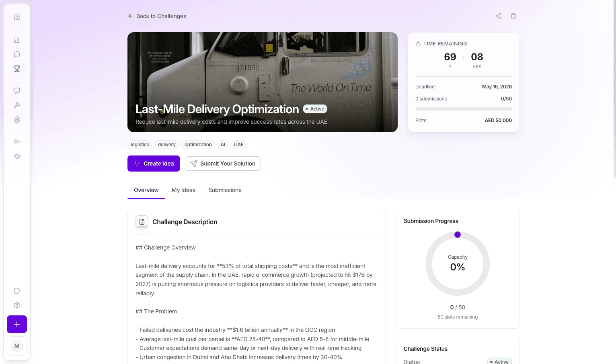Screen dimensions: 616x364
Task: Click the 'May 16, 2026' deadline value
Action: (x=497, y=87)
